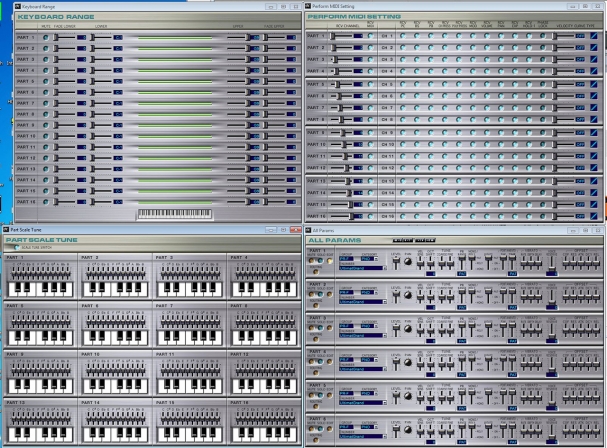Viewport: 607px width, 448px height.
Task: Click Part 10 row label in Keyboard Range
Action: (x=26, y=136)
